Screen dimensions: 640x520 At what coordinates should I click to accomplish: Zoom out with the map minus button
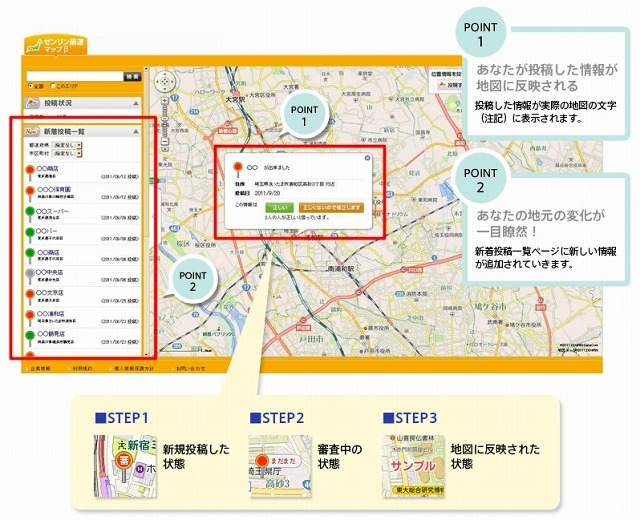(164, 141)
